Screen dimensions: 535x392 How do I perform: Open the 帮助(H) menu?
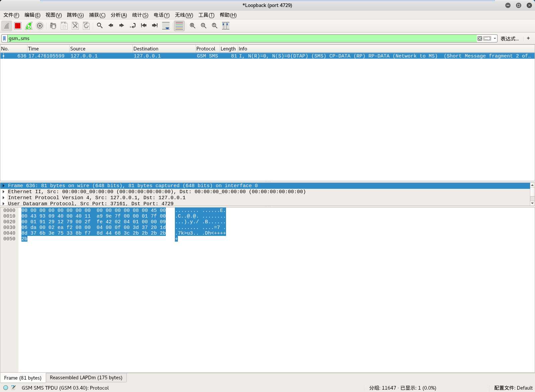pyautogui.click(x=228, y=15)
